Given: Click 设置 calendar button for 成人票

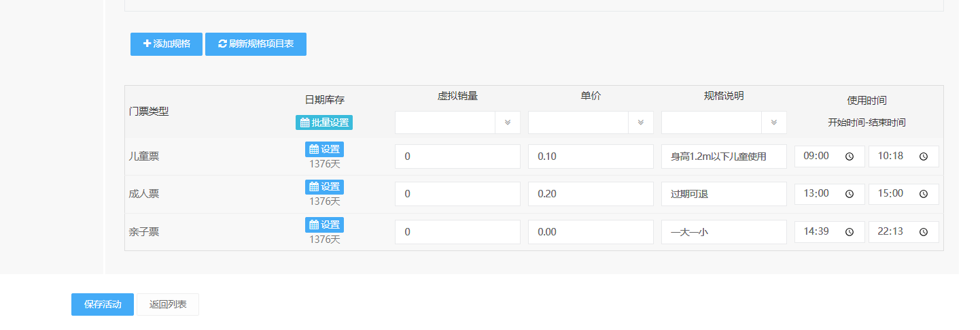Looking at the screenshot, I should click(x=324, y=186).
